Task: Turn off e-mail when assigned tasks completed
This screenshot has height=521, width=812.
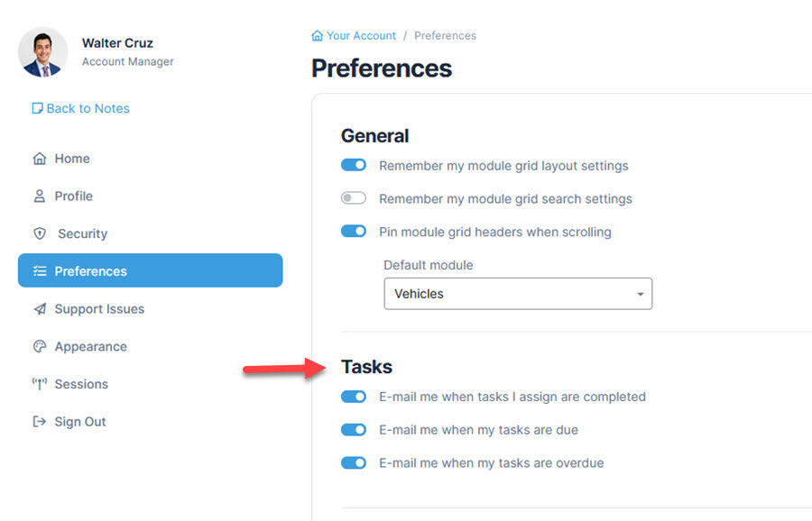Action: [354, 397]
